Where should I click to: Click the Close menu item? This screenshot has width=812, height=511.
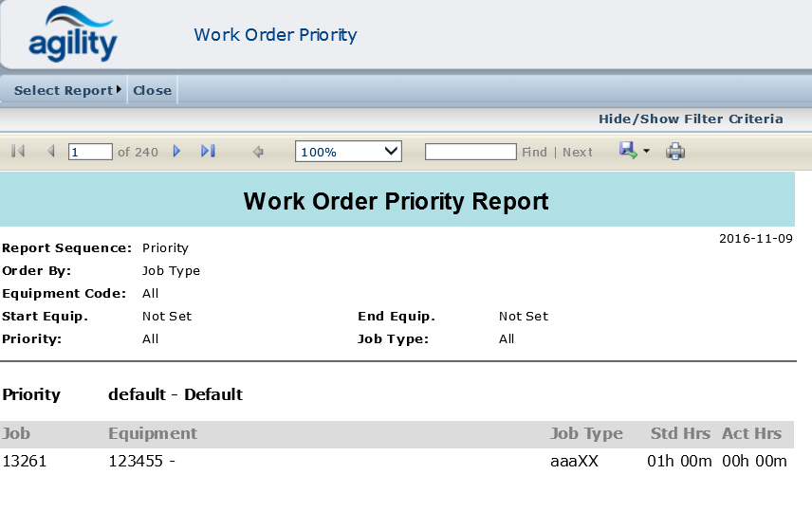(x=152, y=91)
